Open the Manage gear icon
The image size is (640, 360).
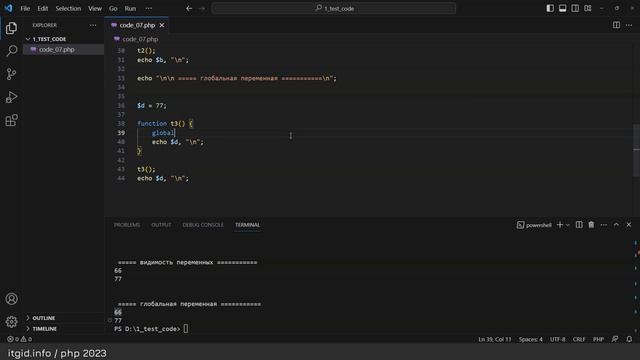[x=11, y=322]
